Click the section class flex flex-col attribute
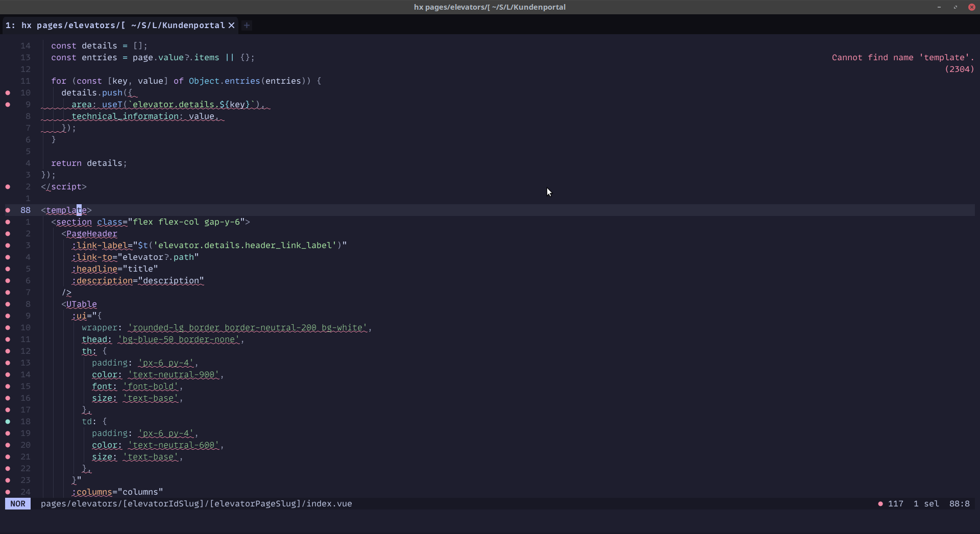 tap(171, 222)
